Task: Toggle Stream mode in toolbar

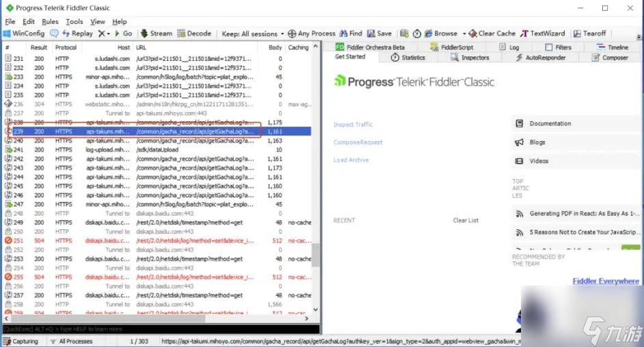Action: click(157, 34)
